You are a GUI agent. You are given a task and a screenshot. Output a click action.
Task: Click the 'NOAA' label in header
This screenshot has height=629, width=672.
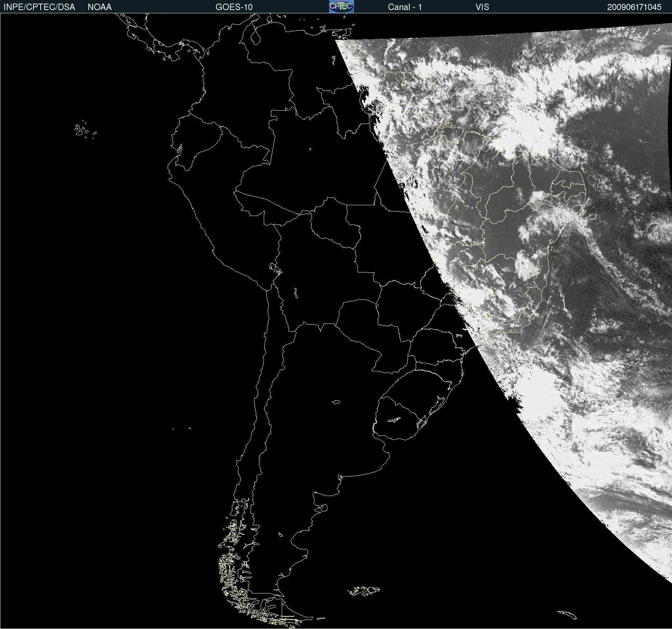(x=100, y=7)
